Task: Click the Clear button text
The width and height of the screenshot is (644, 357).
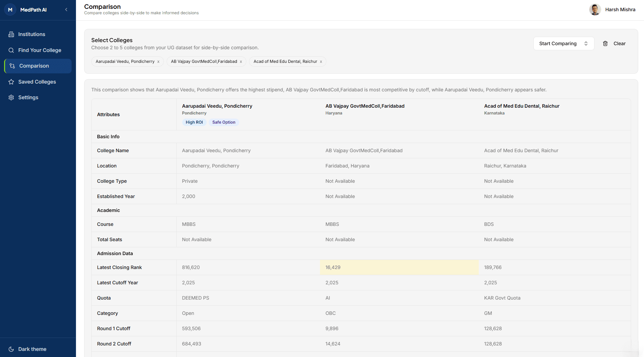Action: point(619,43)
